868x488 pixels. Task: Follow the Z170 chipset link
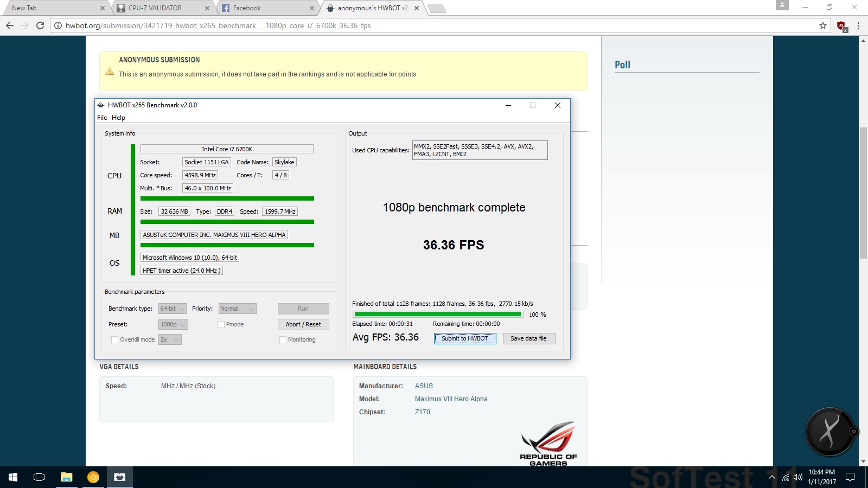click(x=423, y=412)
